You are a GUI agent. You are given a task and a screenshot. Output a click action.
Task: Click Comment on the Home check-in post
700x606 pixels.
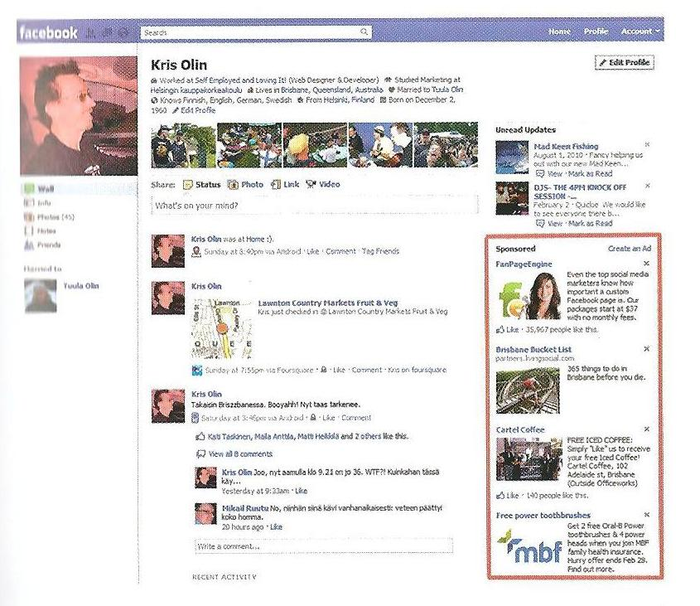(x=340, y=252)
